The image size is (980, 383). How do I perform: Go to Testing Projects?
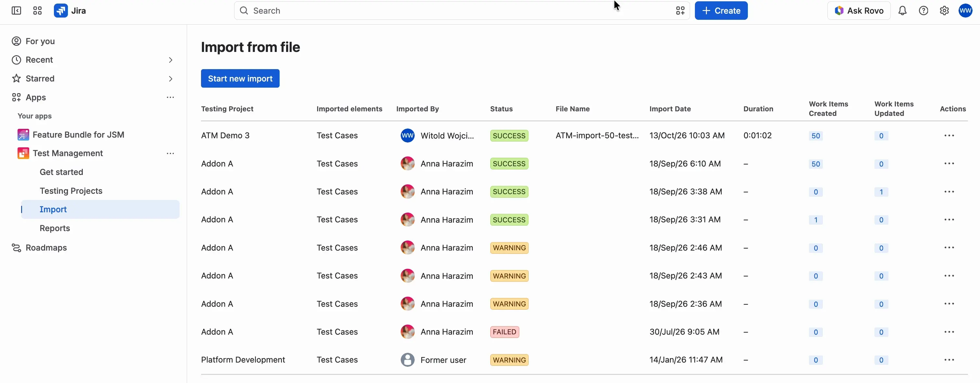71,191
